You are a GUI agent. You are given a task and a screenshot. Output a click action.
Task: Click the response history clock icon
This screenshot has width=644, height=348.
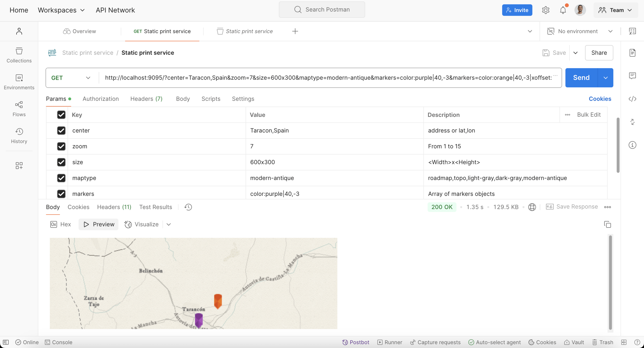click(188, 207)
